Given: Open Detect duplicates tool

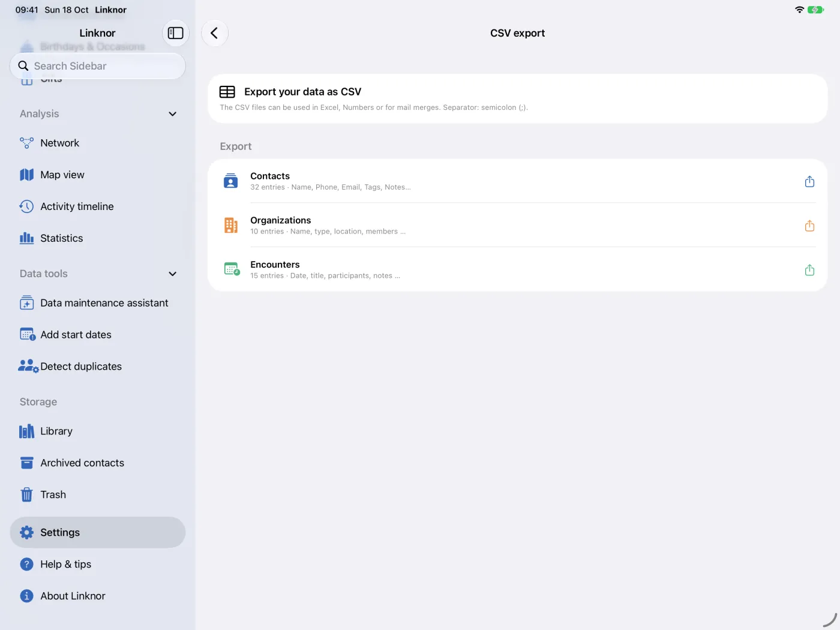Looking at the screenshot, I should click(x=98, y=367).
